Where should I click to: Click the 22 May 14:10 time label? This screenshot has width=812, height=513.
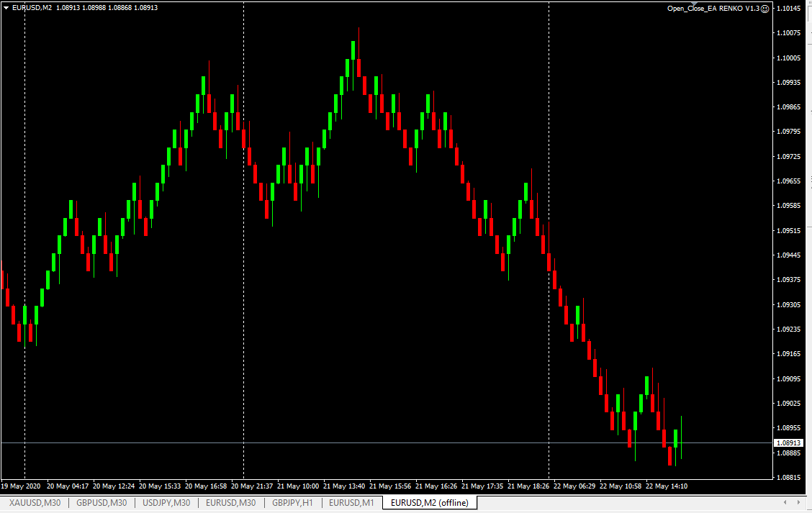pyautogui.click(x=667, y=486)
